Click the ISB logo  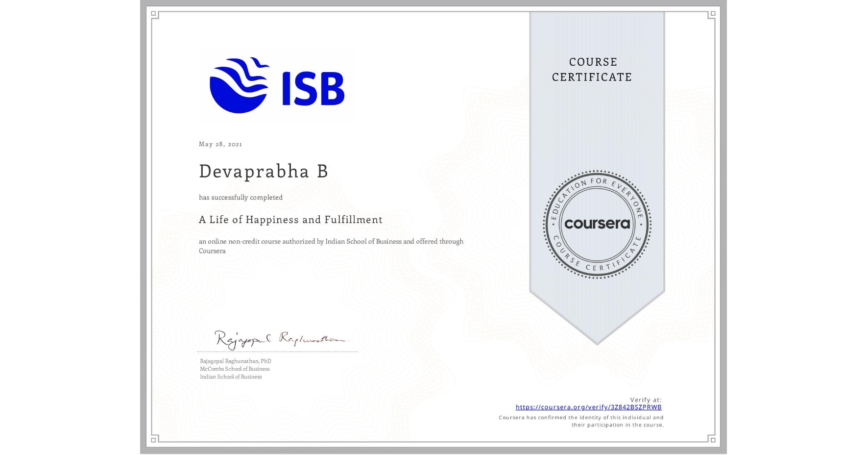click(276, 84)
